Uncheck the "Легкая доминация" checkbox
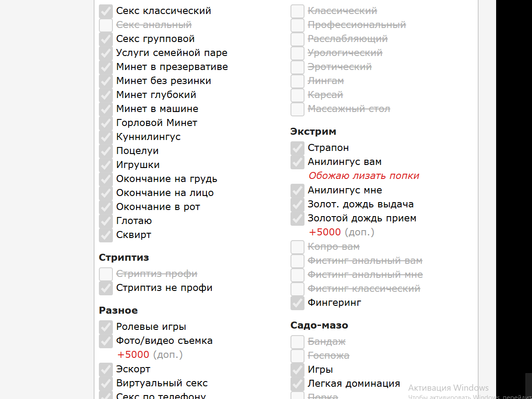Screen dimensions: 532x399 tap(297, 384)
